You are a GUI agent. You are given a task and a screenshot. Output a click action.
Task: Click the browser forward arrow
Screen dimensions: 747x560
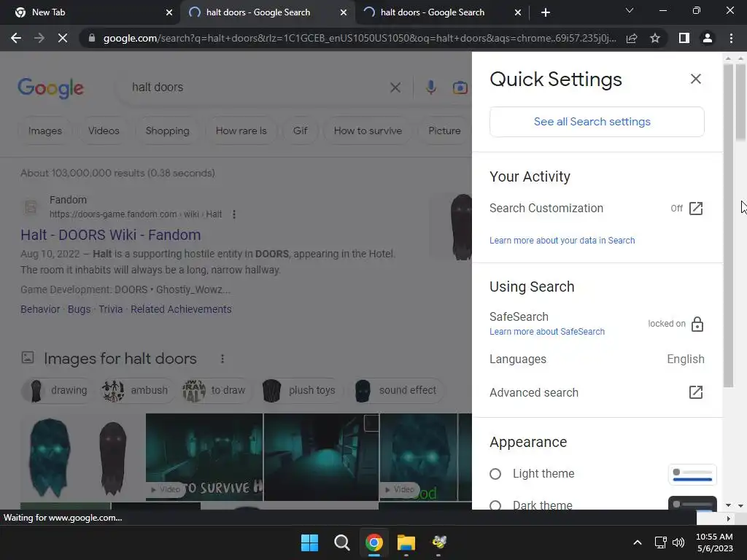tap(39, 38)
